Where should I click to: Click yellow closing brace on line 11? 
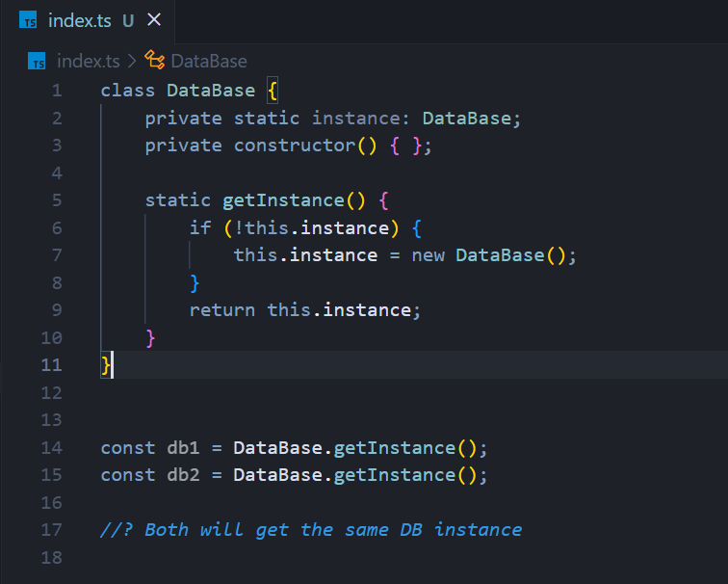pyautogui.click(x=106, y=365)
